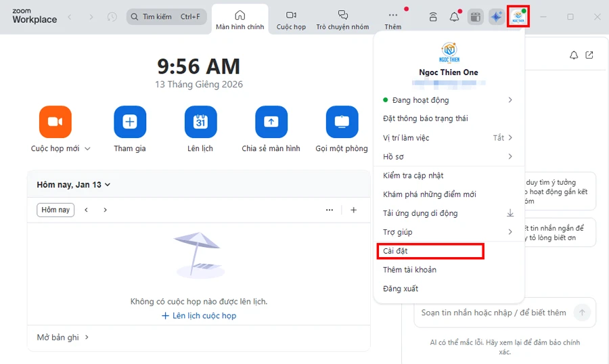Go to the next day arrow
This screenshot has height=364, width=609.
tap(105, 210)
